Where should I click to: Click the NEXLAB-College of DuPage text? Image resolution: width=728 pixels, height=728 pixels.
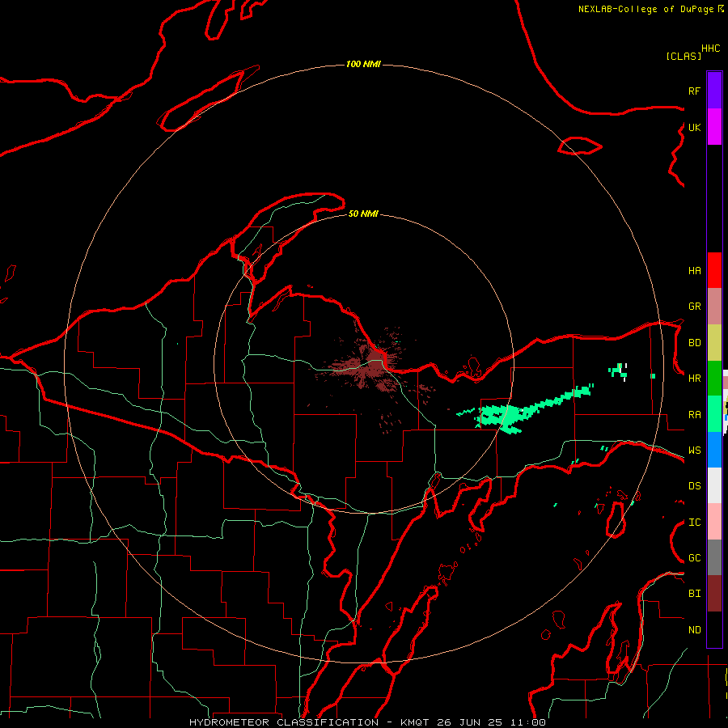(x=645, y=9)
